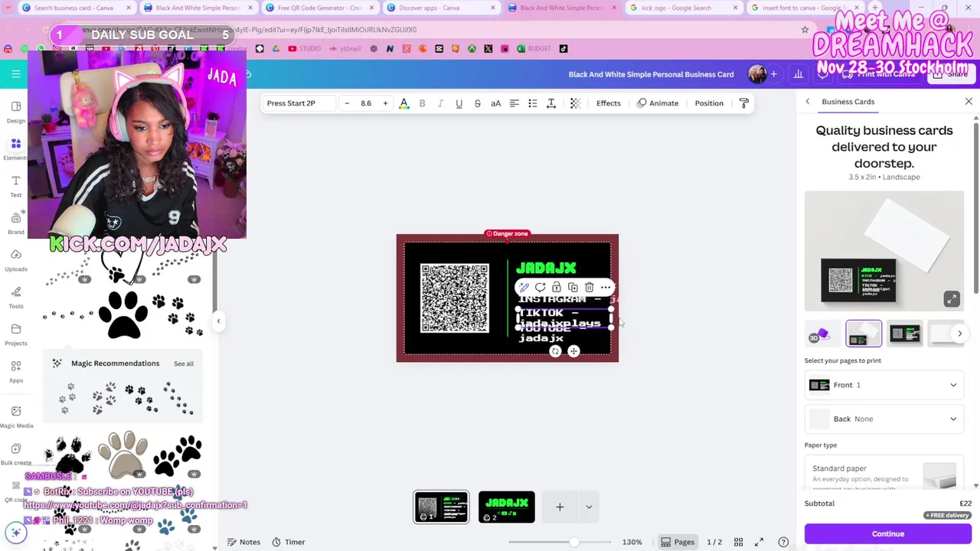
Task: View the 3D preview thumbnail
Action: tap(822, 334)
